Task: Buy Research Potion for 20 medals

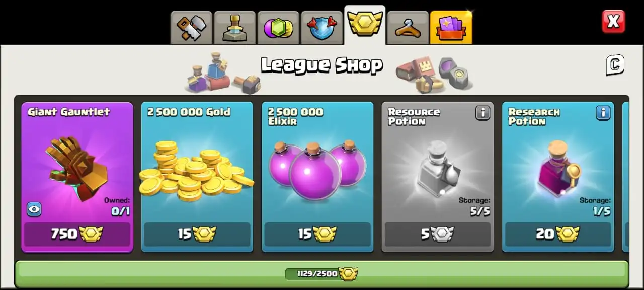Action: coord(558,234)
